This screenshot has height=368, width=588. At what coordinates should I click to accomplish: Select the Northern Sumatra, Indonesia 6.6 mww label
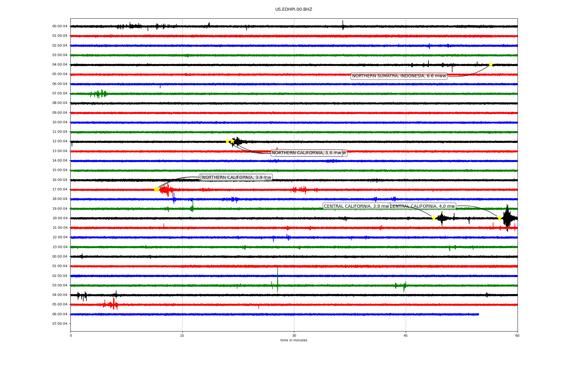[399, 76]
